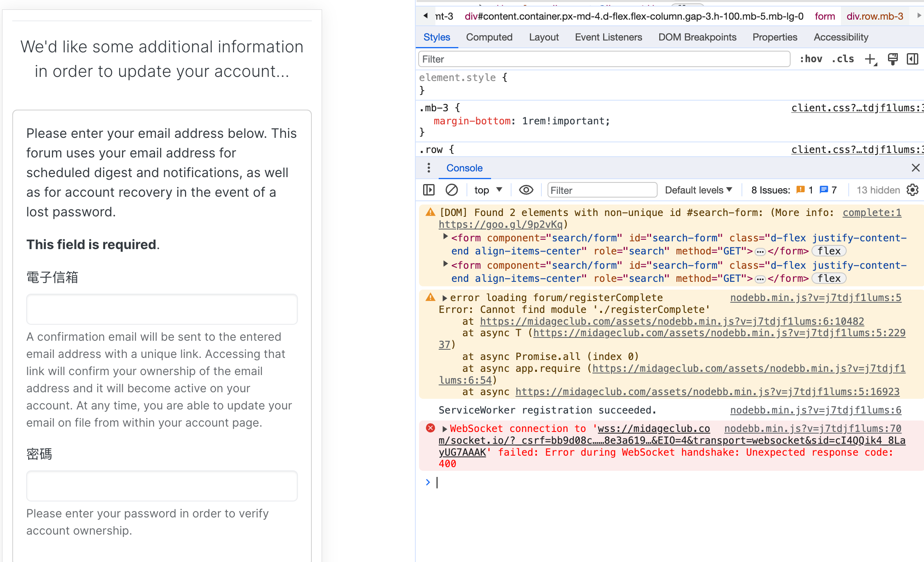Screen dimensions: 924x562
Task: Select the div.row.mb-3 breadcrumb
Action: click(874, 16)
